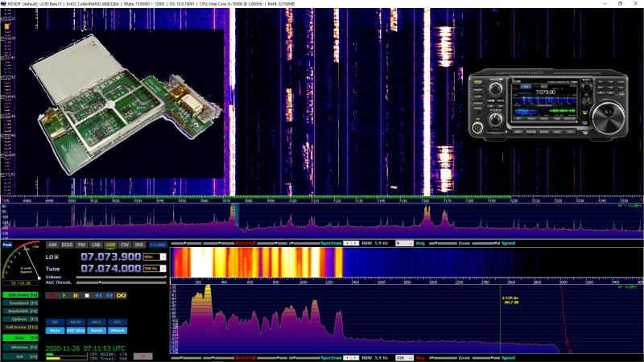This screenshot has height=362, width=644.
Task: Adjust the upper Spectrum contrast slider
Action: pyautogui.click(x=304, y=244)
